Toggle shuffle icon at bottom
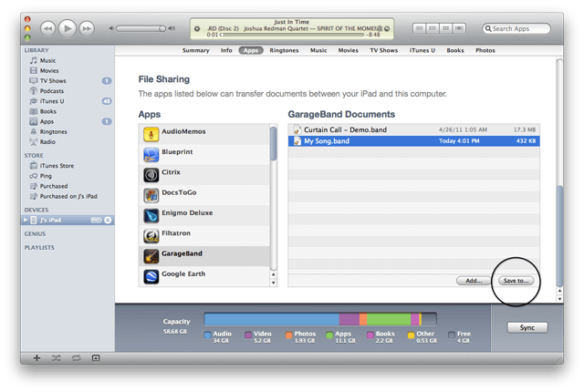 point(56,357)
